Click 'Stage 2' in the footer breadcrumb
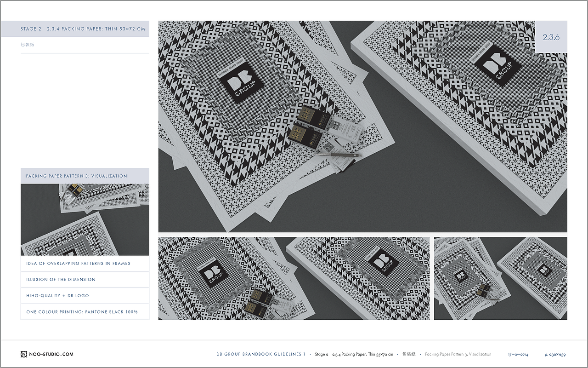Screen dimensions: 588x368 [x=322, y=354]
